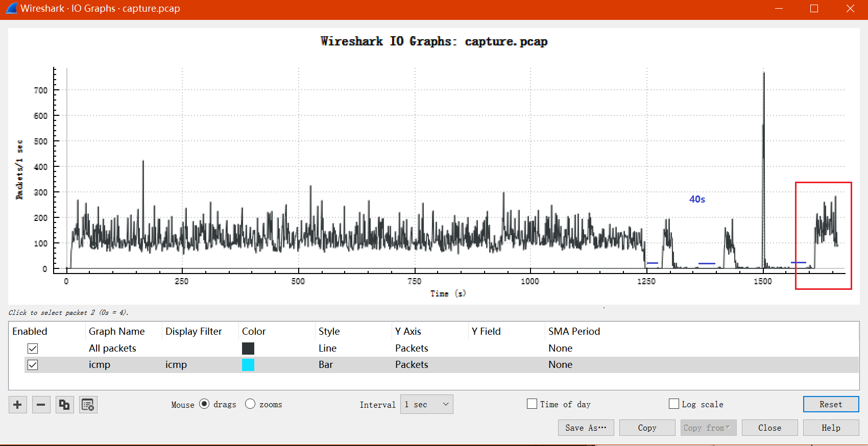Enable the Time of day checkbox
This screenshot has height=446, width=868.
coord(532,404)
